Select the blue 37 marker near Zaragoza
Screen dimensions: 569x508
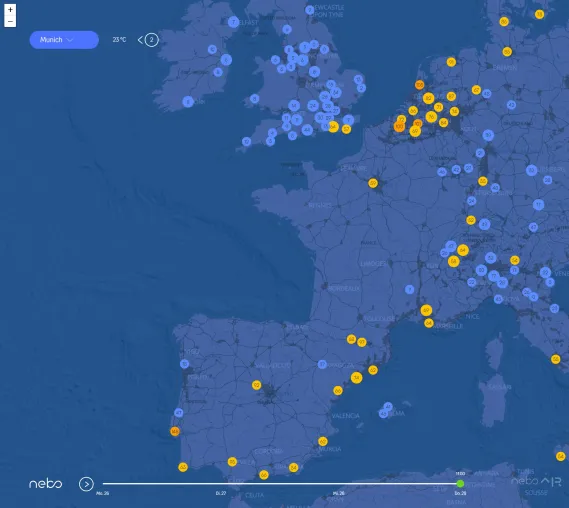tap(322, 364)
